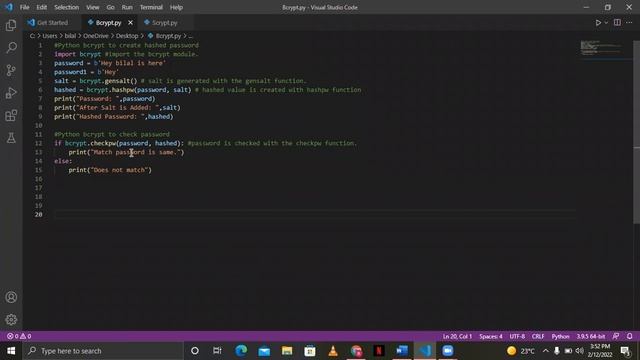Open the Testing flask view
Screen dimensions: 640x360
tap(11, 138)
